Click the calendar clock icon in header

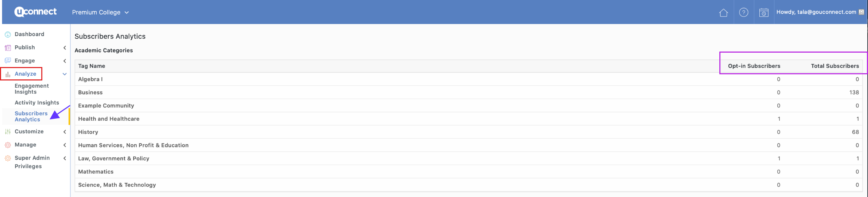tap(763, 13)
